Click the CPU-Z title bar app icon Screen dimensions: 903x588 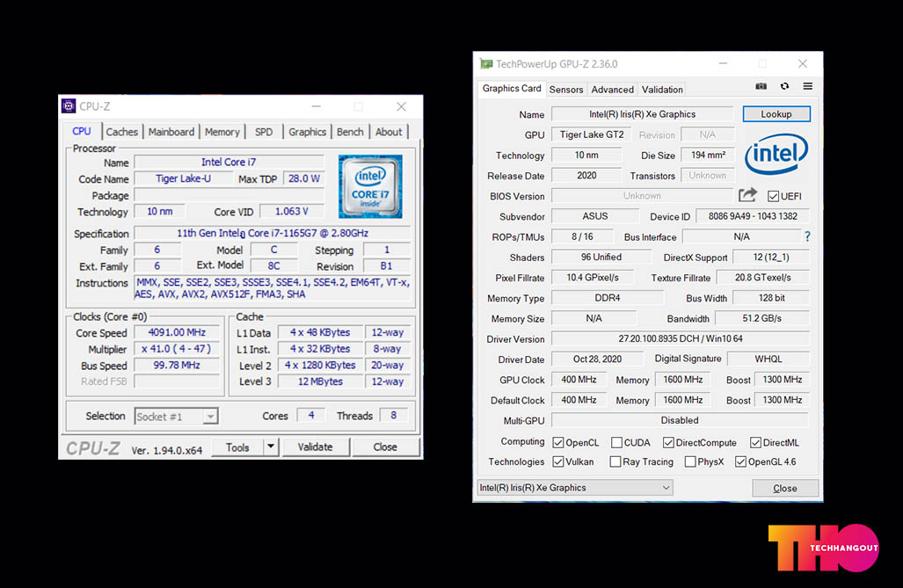click(x=69, y=106)
